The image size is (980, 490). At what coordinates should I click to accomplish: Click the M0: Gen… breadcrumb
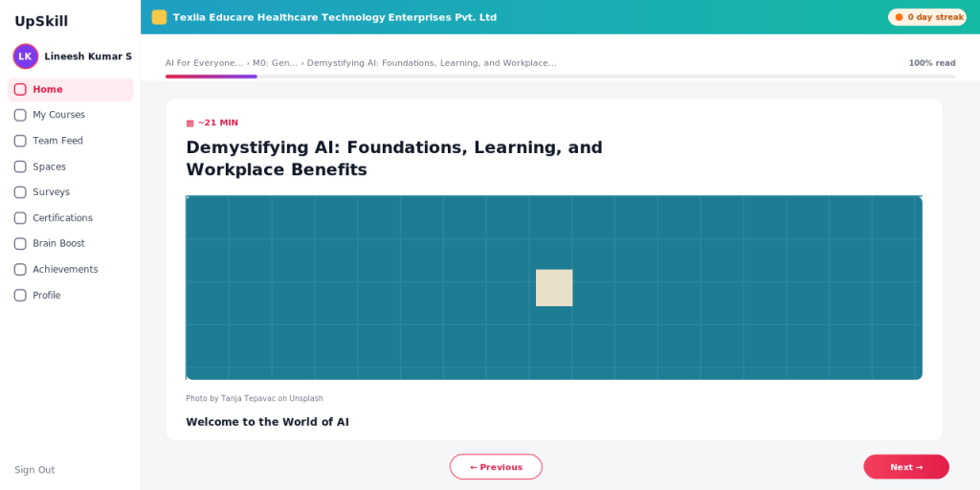(x=275, y=63)
